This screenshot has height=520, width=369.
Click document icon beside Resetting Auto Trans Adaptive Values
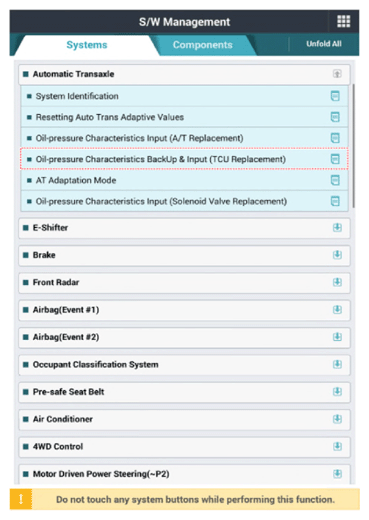click(x=335, y=117)
